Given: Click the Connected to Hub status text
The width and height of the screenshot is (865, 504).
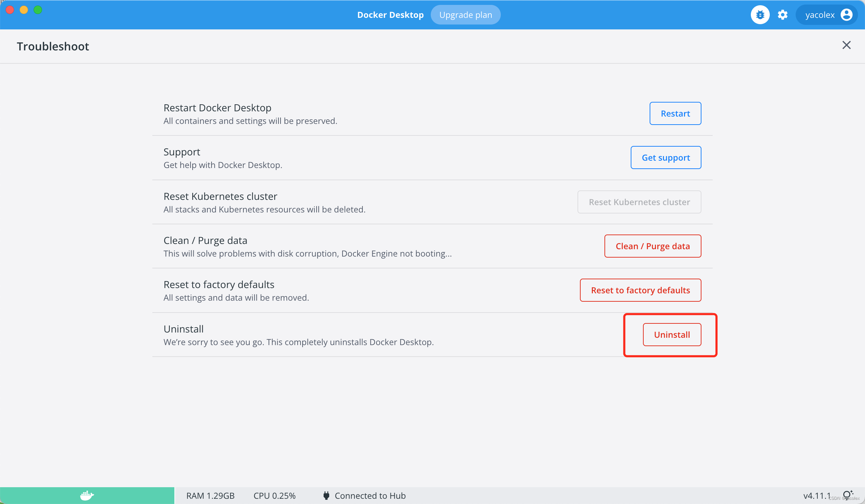Looking at the screenshot, I should pyautogui.click(x=370, y=496).
